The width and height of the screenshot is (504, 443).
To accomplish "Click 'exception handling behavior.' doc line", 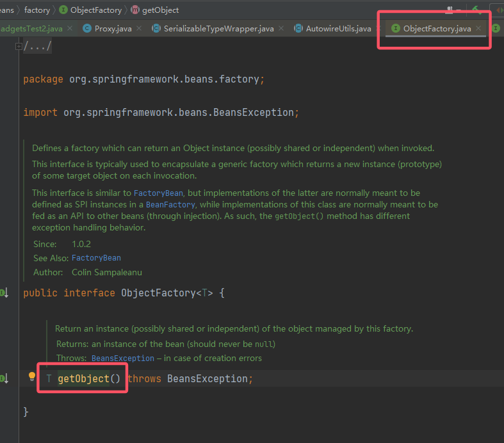I will coord(89,228).
